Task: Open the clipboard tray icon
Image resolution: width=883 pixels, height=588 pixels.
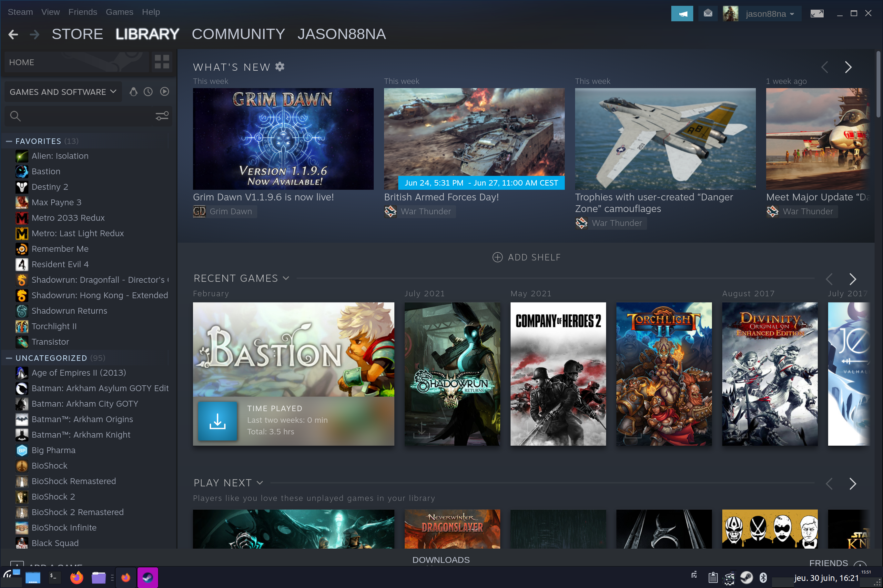Action: tap(713, 577)
